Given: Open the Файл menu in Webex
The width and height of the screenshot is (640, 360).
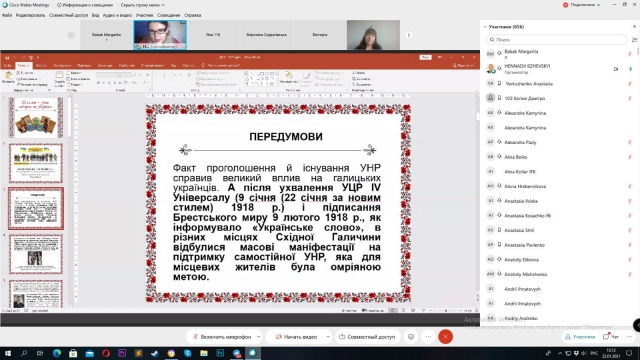Looking at the screenshot, I should click(x=7, y=15).
